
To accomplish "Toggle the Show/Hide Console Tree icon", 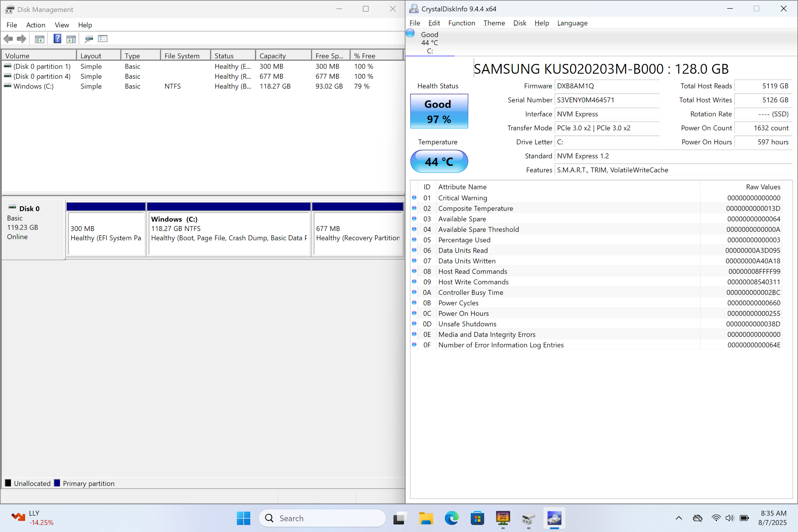I will [40, 39].
